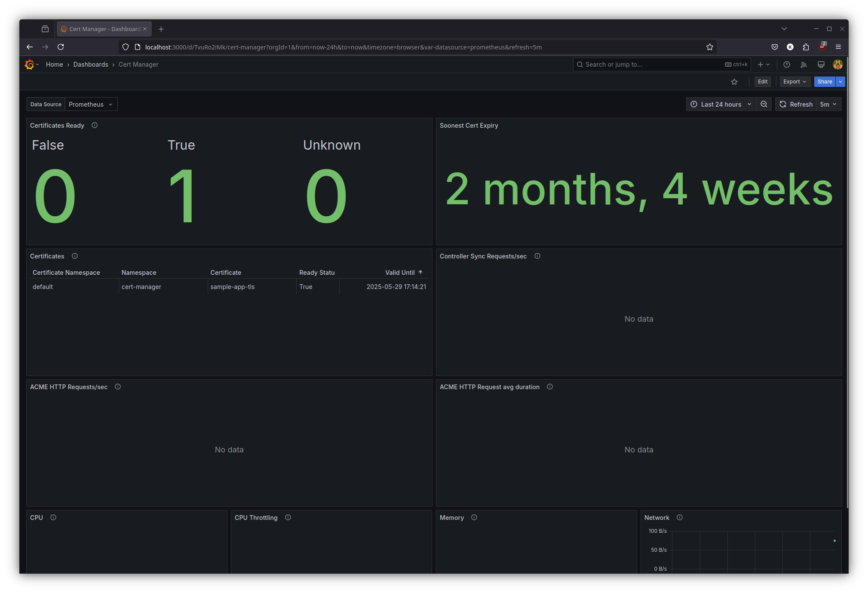Star this dashboard as favorite
The image size is (868, 593).
coord(734,82)
